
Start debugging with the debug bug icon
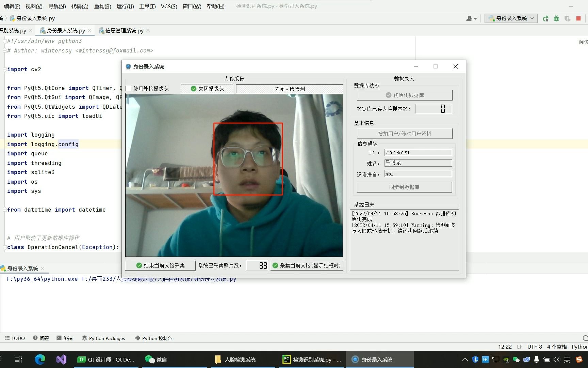(x=556, y=18)
